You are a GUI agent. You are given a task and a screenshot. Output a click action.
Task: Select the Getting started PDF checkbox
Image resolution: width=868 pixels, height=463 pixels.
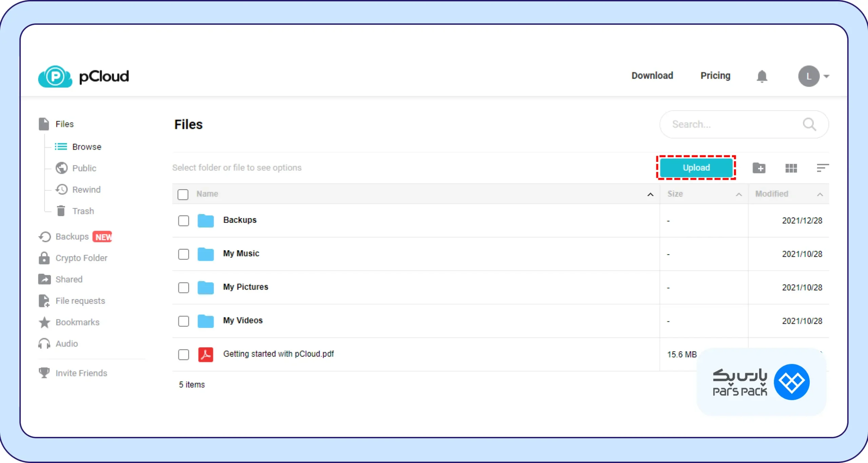coord(183,355)
